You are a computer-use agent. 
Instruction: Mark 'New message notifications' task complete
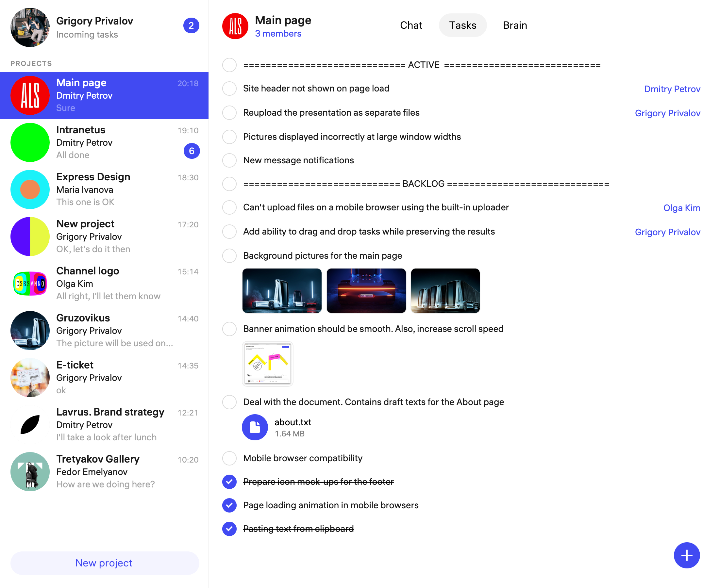click(229, 160)
